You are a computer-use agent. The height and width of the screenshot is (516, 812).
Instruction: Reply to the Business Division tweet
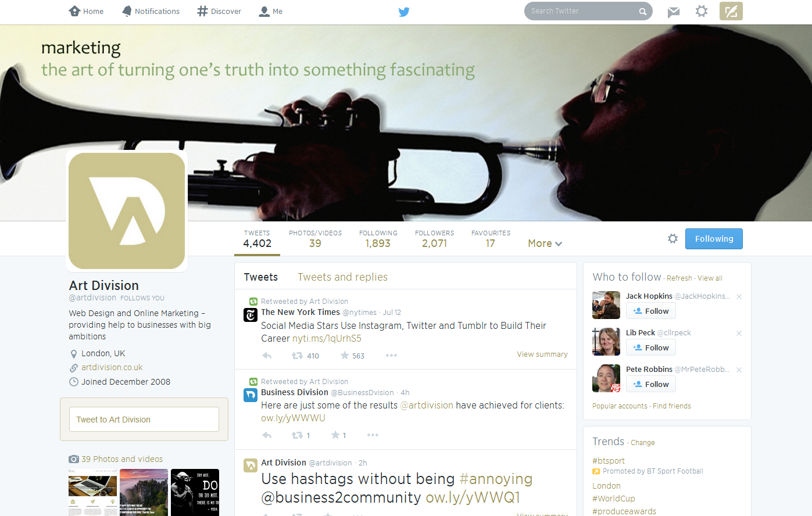pos(267,435)
